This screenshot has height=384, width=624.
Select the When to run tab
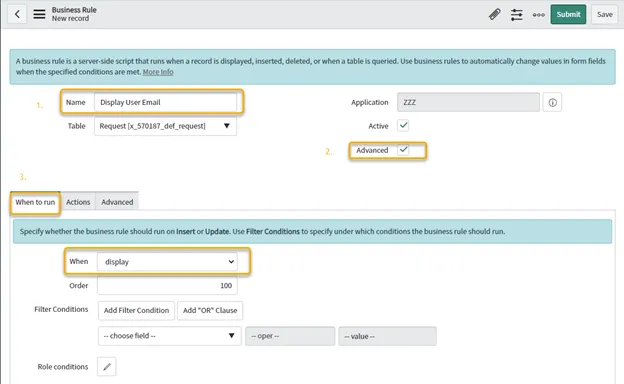coord(35,202)
